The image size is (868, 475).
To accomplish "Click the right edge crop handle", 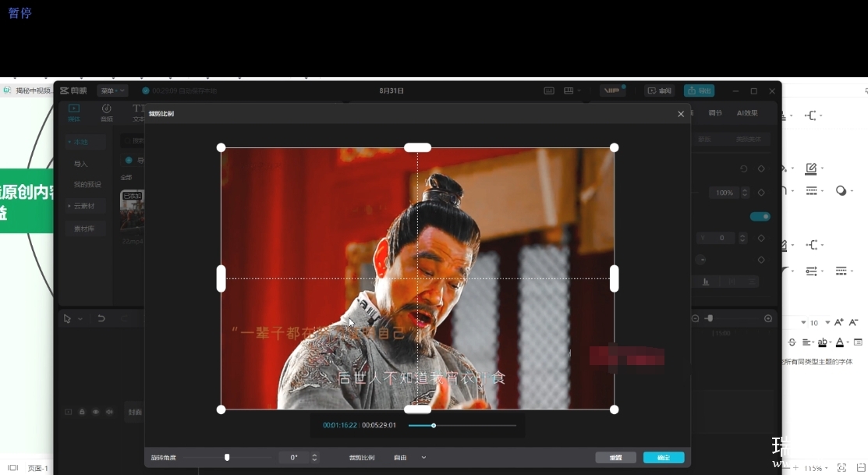I will [614, 278].
